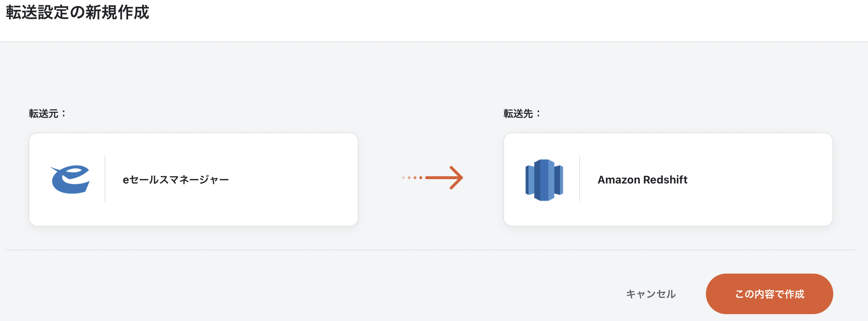
Task: Click the 転送設定の新規作成 page title
Action: tap(77, 12)
